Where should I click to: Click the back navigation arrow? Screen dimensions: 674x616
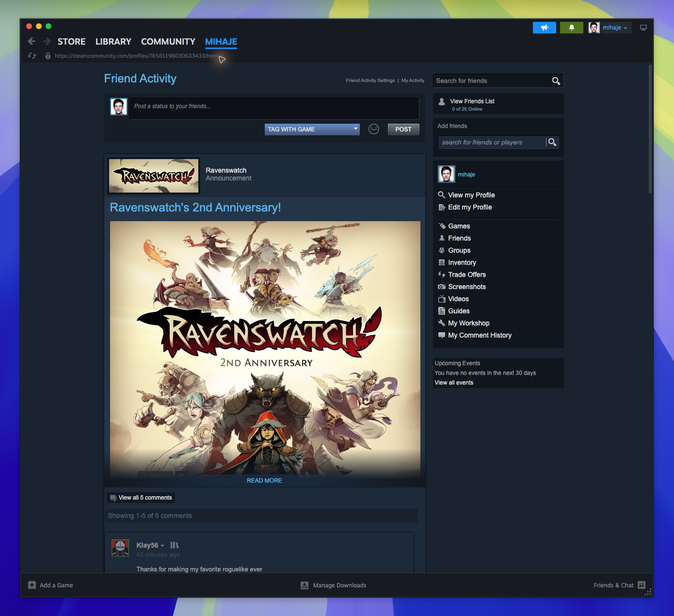pos(32,42)
